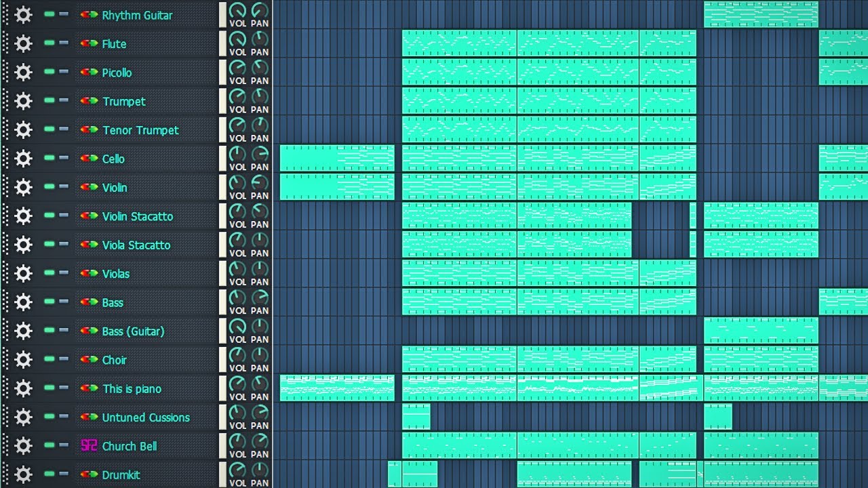The image size is (868, 488).
Task: Toggle mute on the Bass track
Action: pos(49,302)
